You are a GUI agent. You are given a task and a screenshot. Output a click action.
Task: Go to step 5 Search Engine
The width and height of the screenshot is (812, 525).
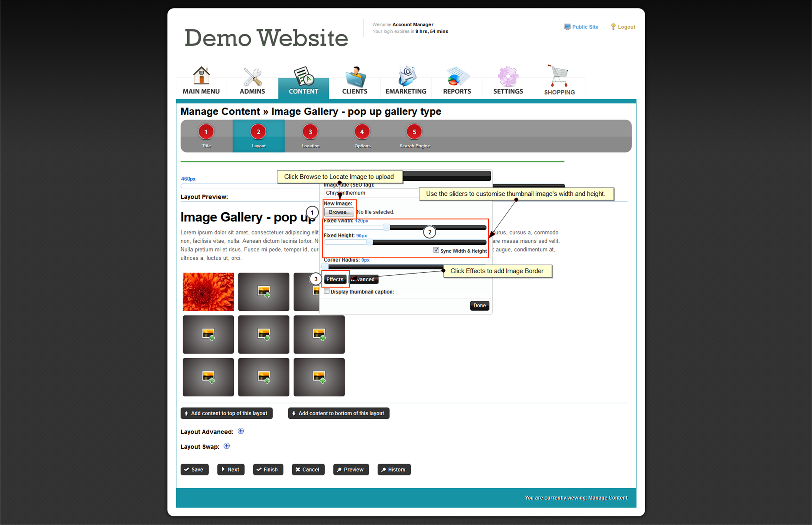[414, 132]
